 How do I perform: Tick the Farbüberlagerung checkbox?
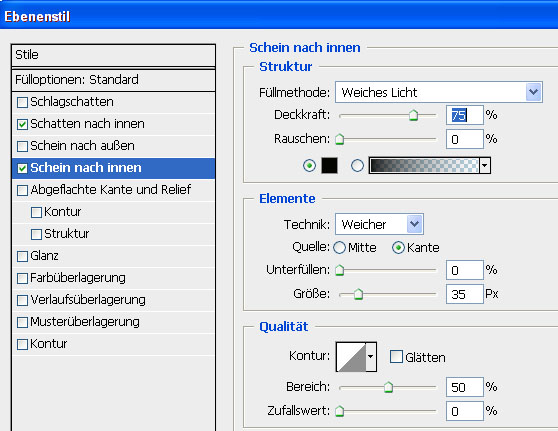(22, 278)
